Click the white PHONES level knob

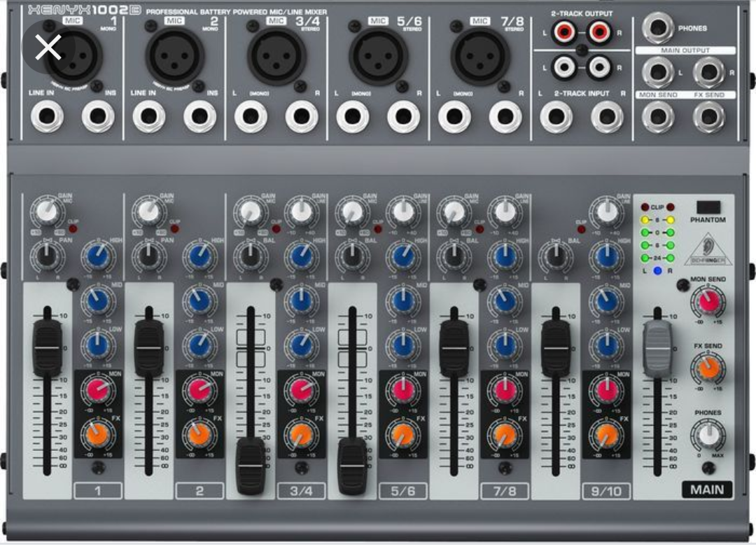[708, 435]
